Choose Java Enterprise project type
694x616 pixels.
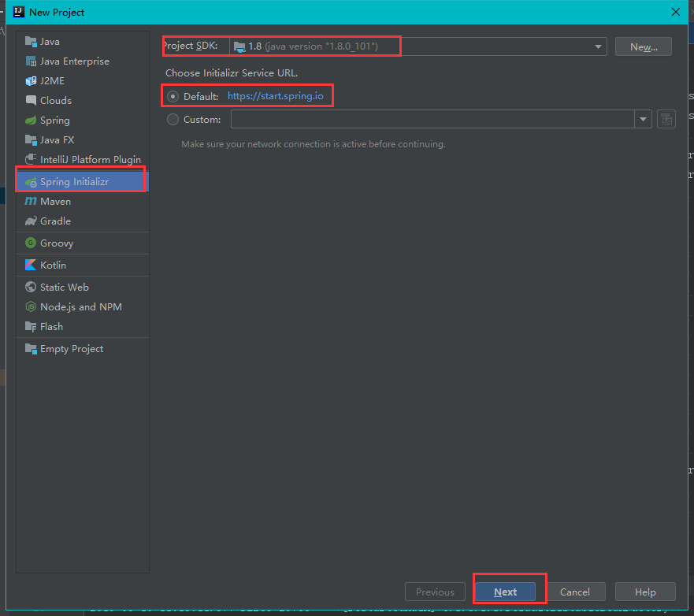point(83,61)
